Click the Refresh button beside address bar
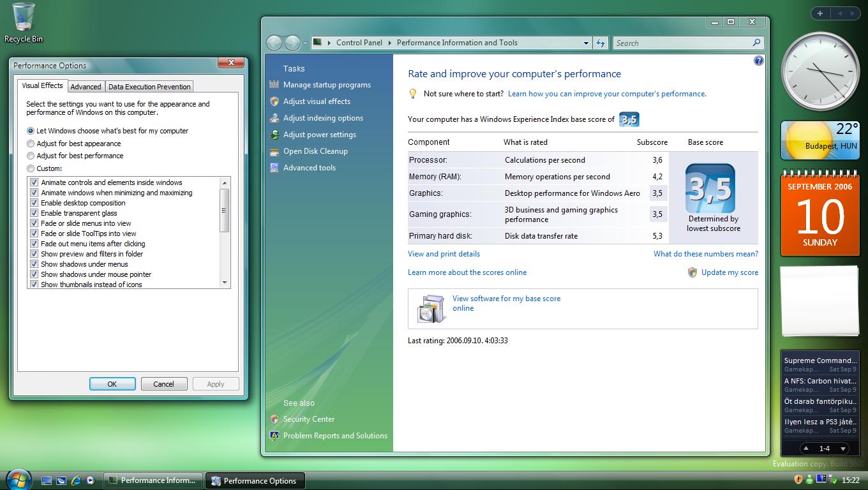 [x=601, y=43]
